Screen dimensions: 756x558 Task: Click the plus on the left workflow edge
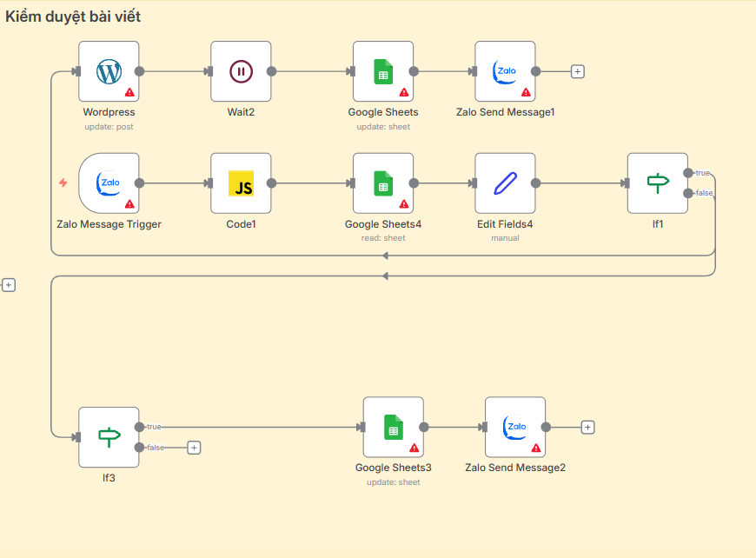click(x=9, y=284)
